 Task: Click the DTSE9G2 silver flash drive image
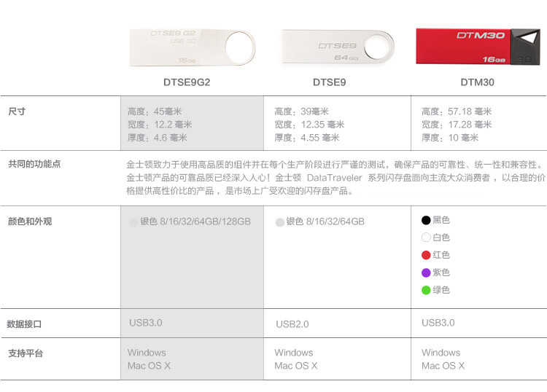point(193,47)
